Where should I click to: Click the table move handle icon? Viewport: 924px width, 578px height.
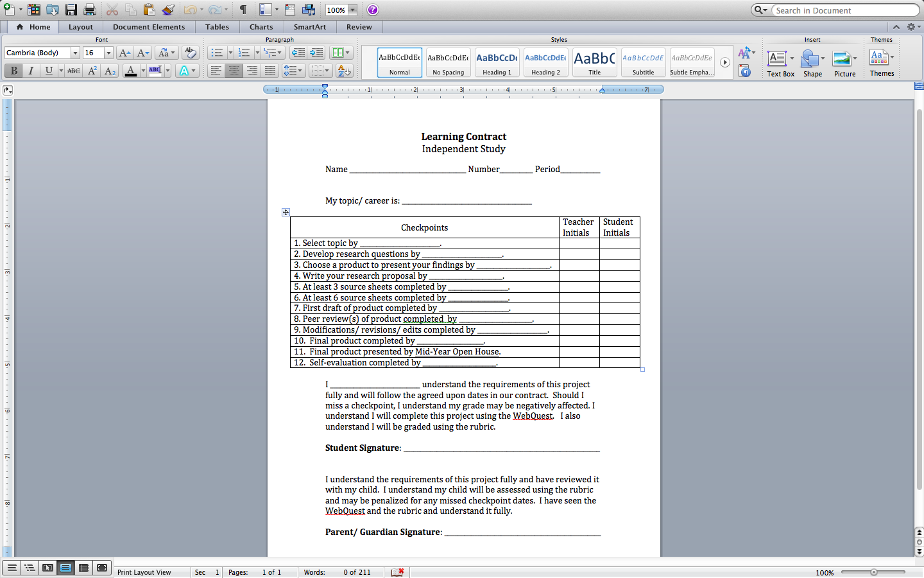[286, 212]
